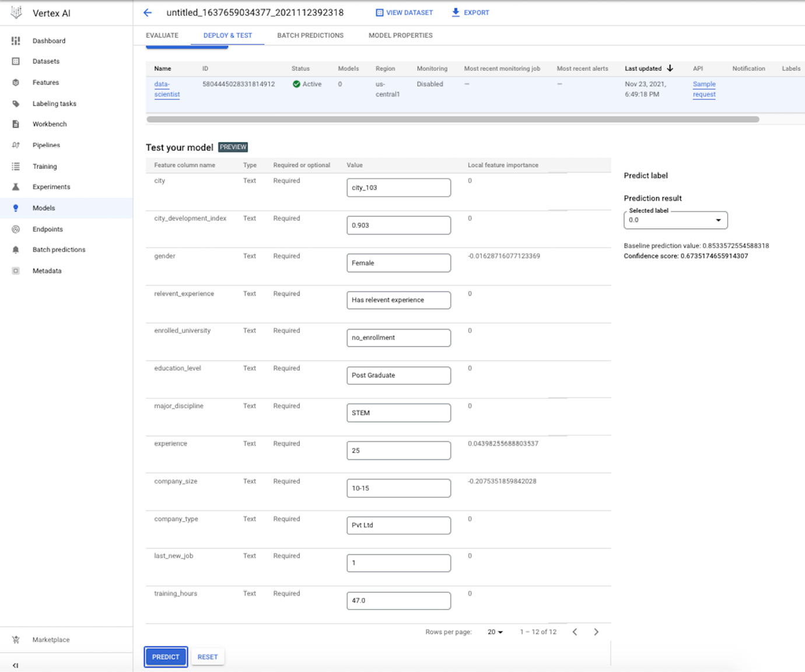Click the city value input field

[398, 188]
